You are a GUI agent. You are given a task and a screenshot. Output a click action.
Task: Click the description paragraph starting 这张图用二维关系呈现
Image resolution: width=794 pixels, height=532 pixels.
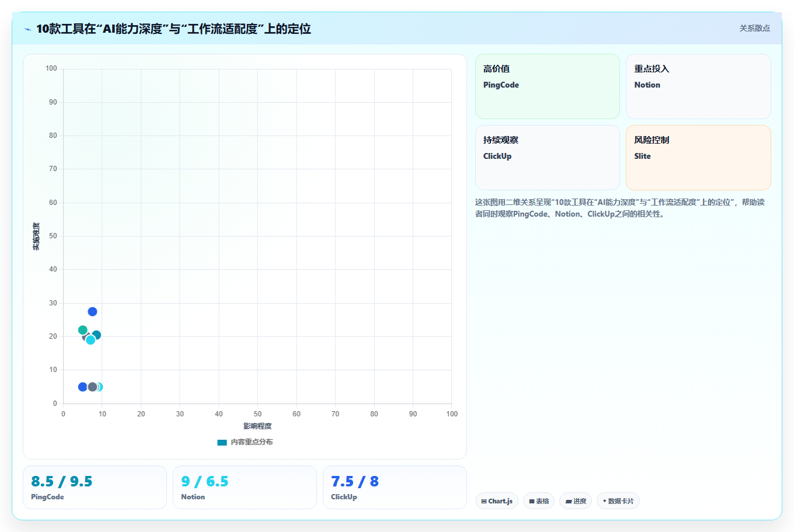point(620,208)
